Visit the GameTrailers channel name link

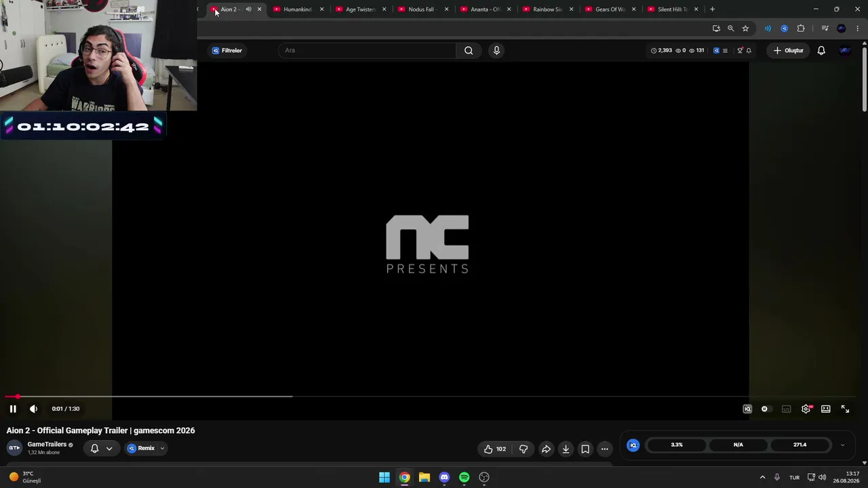47,445
